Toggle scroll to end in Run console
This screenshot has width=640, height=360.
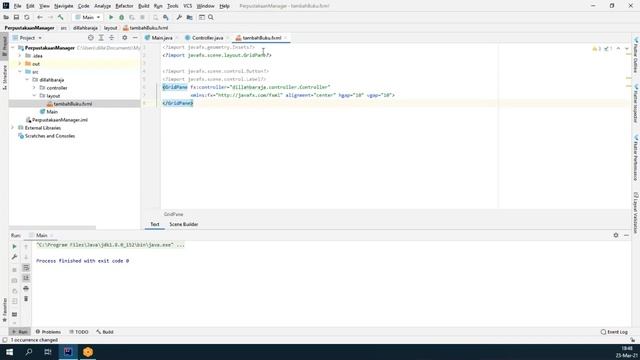pyautogui.click(x=26, y=278)
